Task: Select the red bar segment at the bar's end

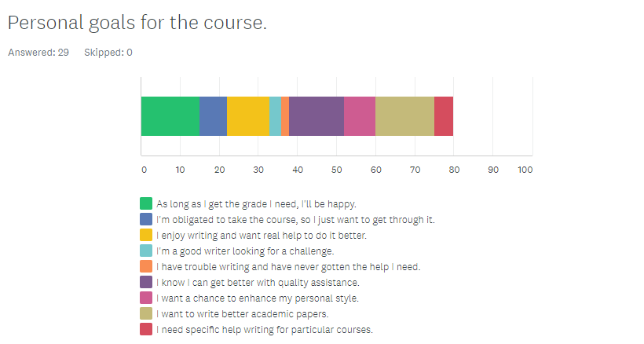Action: point(444,116)
